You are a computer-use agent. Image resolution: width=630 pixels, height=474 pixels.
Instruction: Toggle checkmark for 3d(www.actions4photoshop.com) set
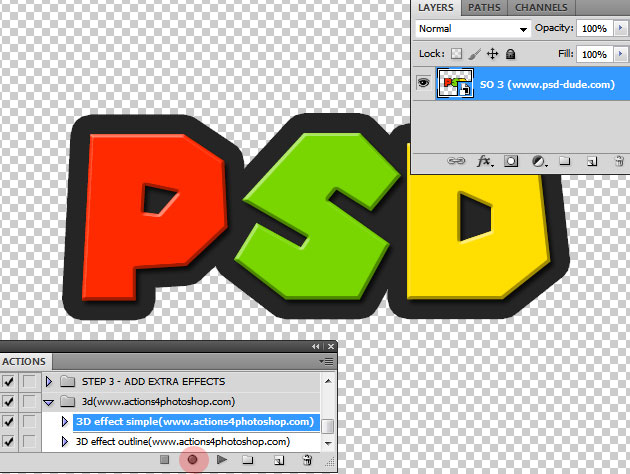[9, 401]
